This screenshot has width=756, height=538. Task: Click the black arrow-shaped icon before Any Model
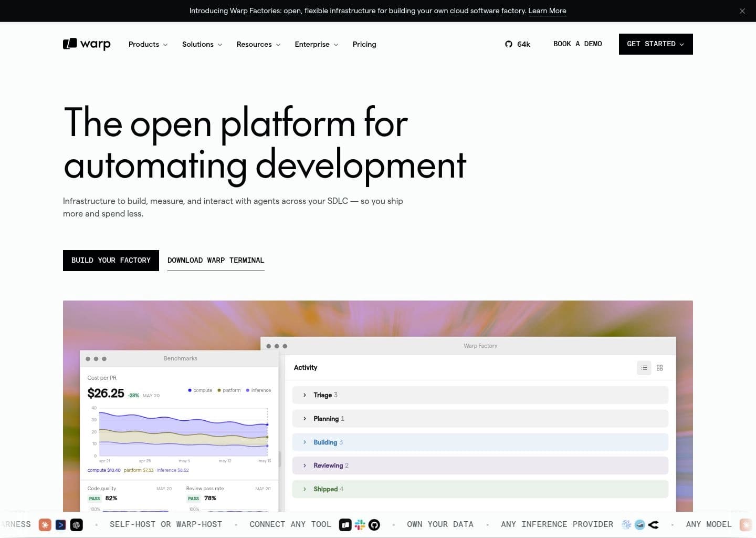(x=654, y=524)
